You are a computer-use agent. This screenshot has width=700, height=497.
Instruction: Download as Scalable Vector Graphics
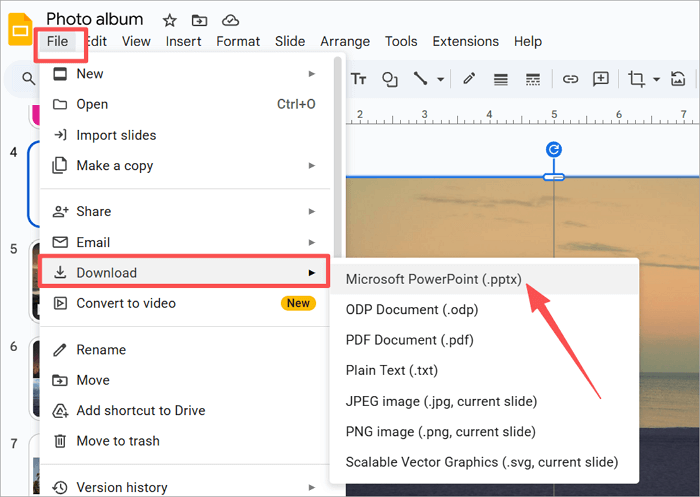pos(484,462)
